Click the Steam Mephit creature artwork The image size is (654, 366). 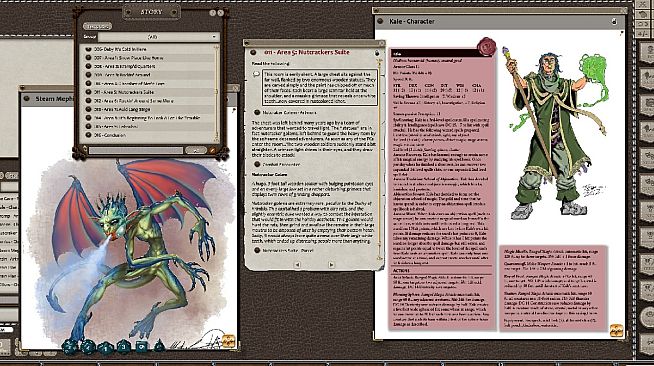[133, 250]
